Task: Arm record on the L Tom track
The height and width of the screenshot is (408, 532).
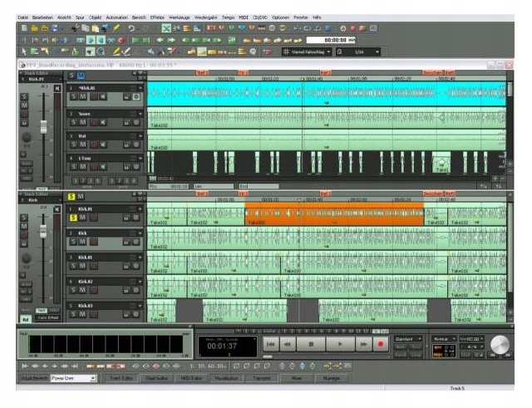Action: [94, 167]
